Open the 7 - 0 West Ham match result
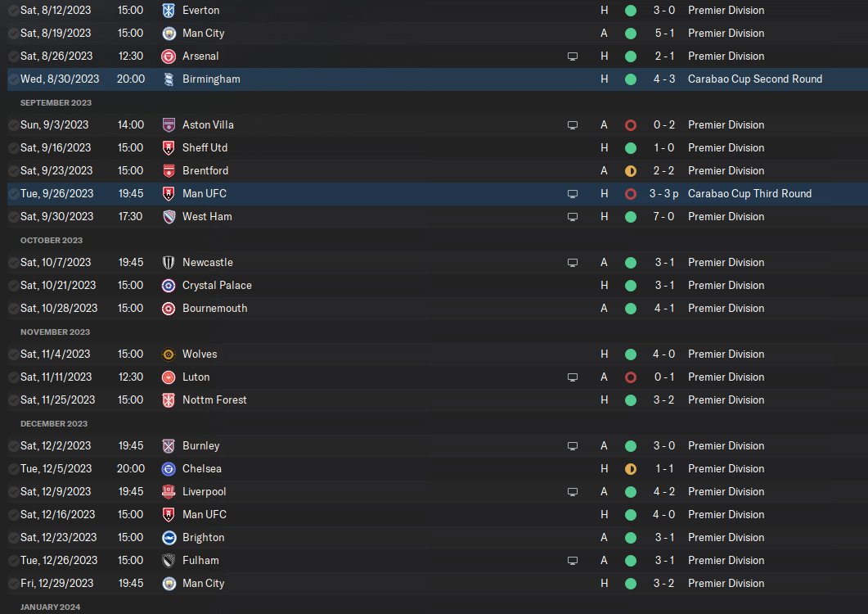This screenshot has height=614, width=868. click(x=663, y=217)
